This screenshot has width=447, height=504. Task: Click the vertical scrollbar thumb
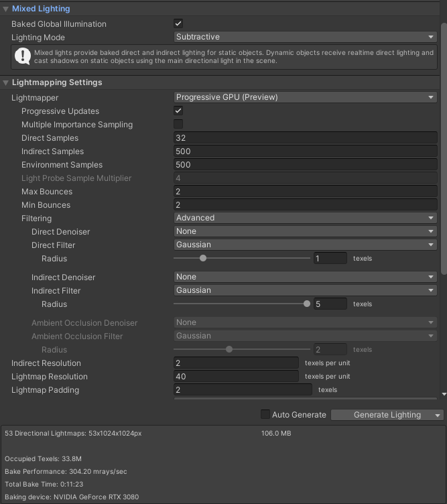[x=444, y=149]
